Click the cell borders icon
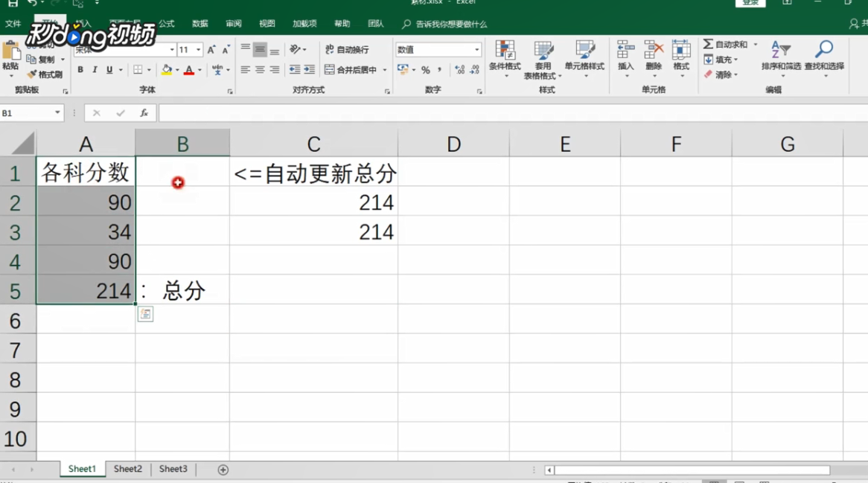This screenshot has width=868, height=483. 138,70
